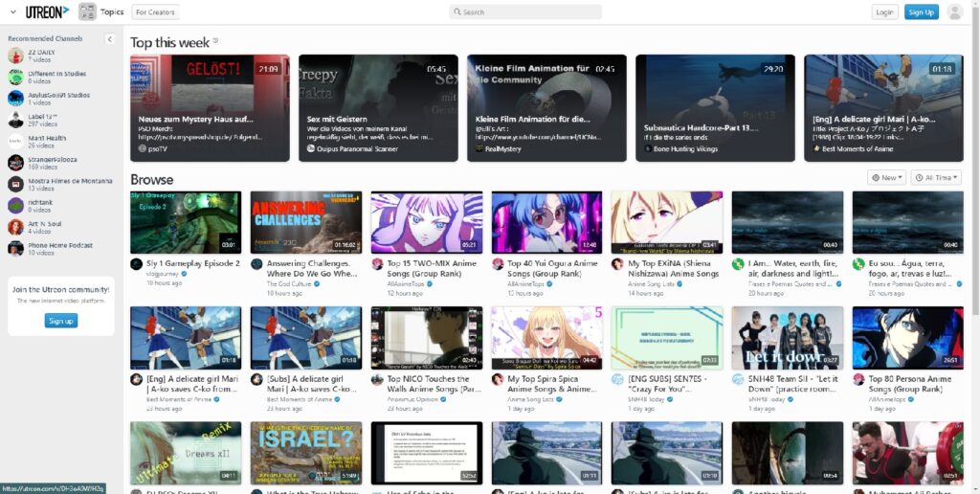Viewport: 980px width, 494px height.
Task: Open the Topics grid icon
Action: pyautogui.click(x=87, y=11)
